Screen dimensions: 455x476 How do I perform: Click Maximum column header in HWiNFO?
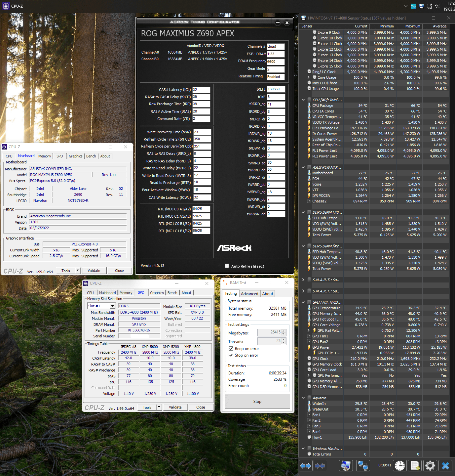pos(409,26)
